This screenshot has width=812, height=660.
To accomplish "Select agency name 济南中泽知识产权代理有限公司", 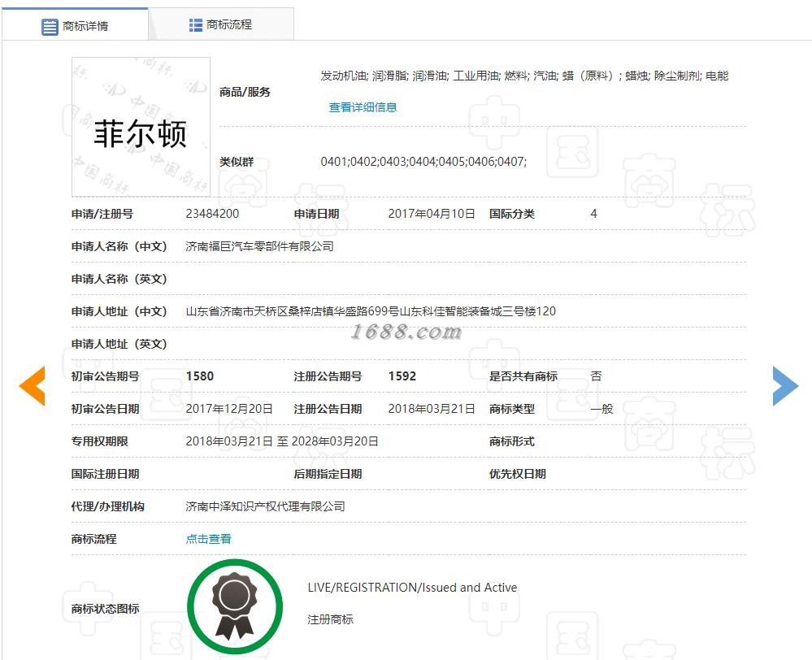I will tap(265, 506).
